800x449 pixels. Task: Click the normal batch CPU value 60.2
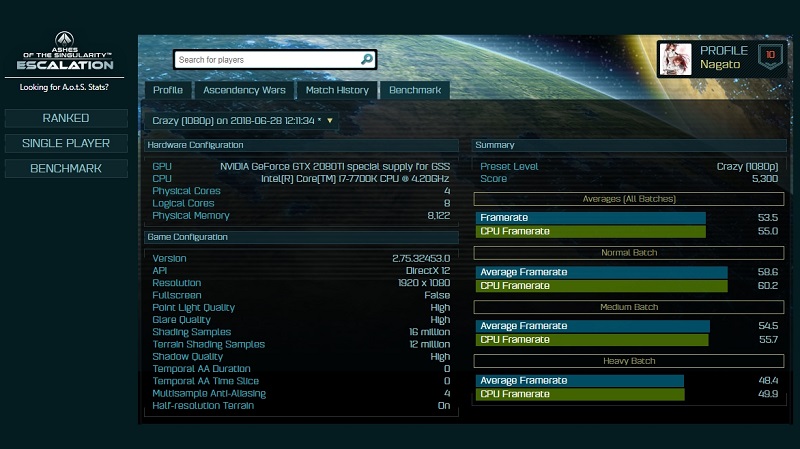768,286
